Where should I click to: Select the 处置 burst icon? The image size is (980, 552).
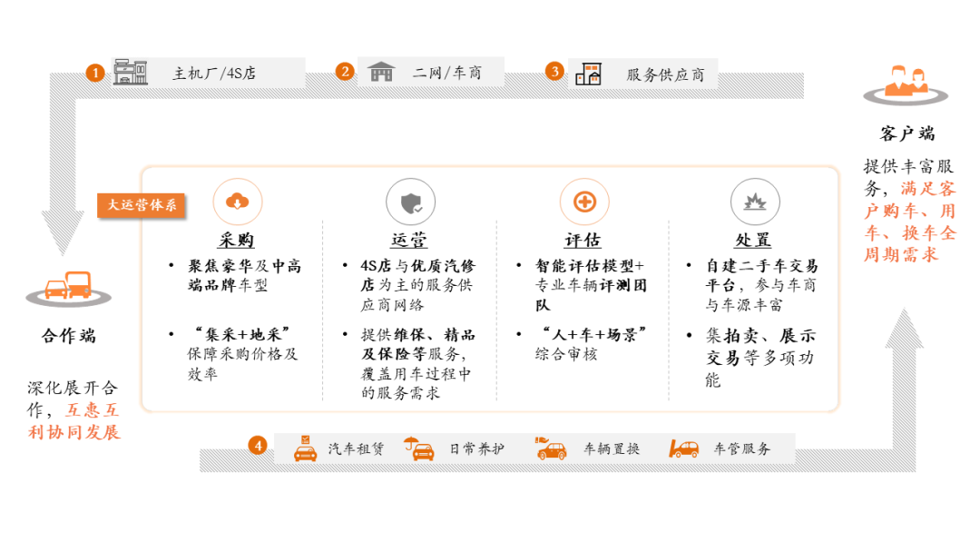[754, 202]
